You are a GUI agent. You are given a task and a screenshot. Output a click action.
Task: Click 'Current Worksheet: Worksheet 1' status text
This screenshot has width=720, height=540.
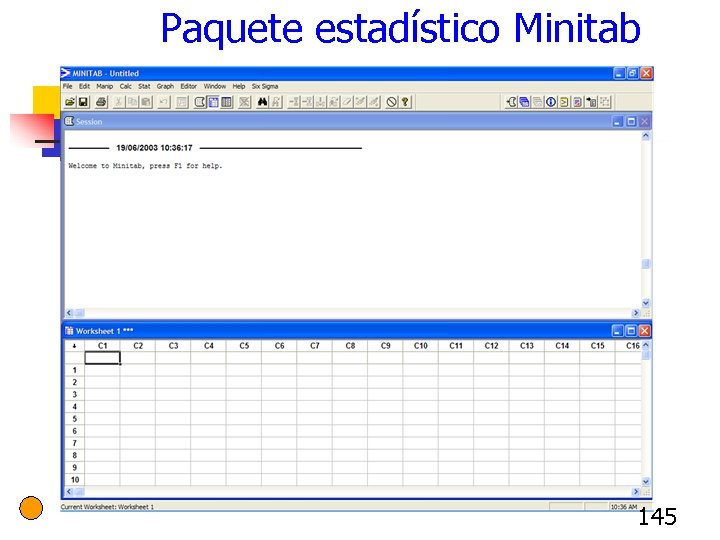[x=107, y=507]
